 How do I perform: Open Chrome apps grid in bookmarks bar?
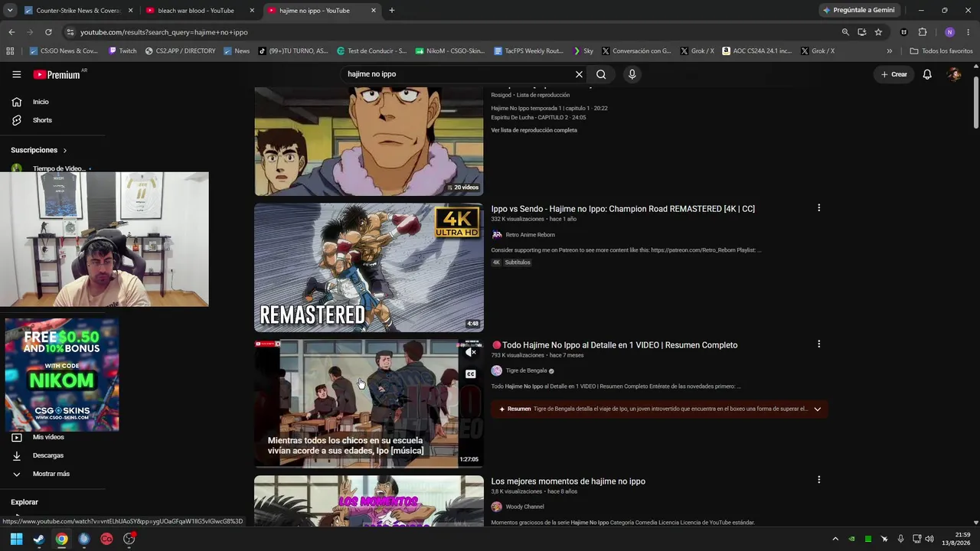coord(10,51)
